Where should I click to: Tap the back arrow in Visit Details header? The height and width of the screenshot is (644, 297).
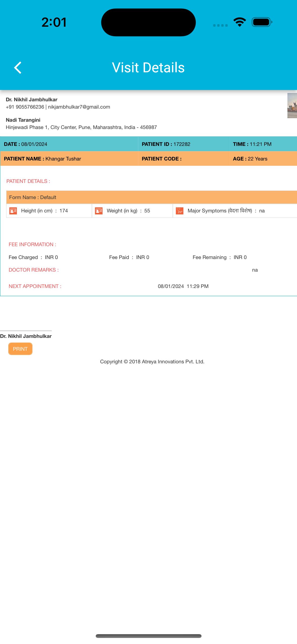pos(18,68)
